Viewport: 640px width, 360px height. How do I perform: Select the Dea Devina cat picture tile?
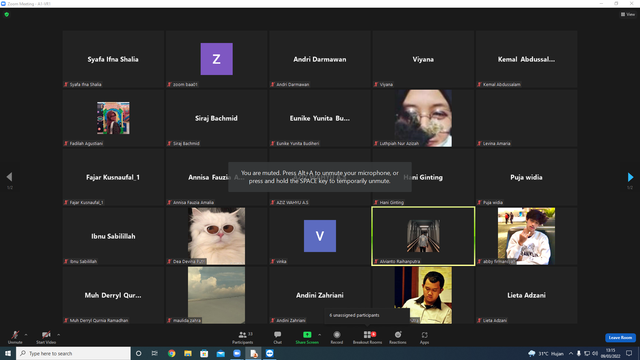(x=216, y=236)
